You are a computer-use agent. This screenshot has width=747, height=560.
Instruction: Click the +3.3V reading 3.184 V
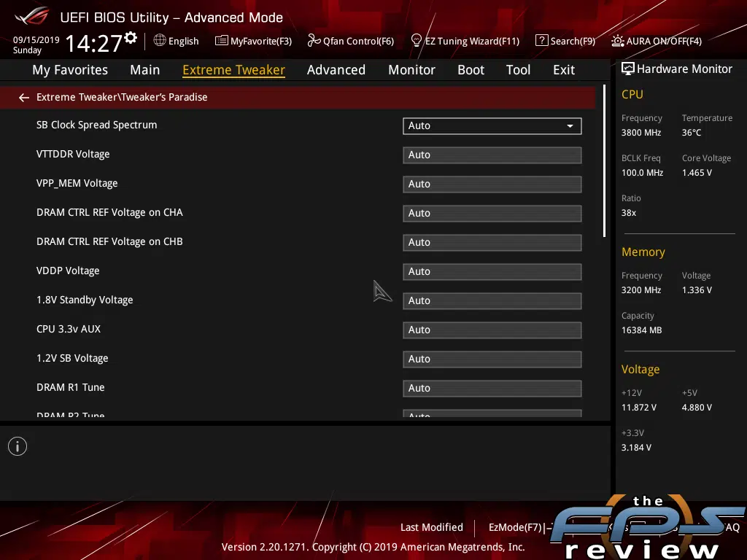click(636, 448)
